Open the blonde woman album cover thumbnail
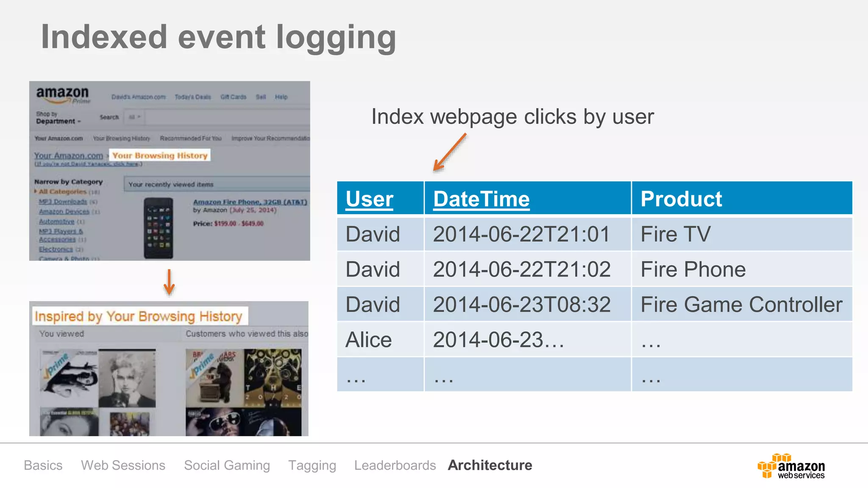 coord(127,378)
